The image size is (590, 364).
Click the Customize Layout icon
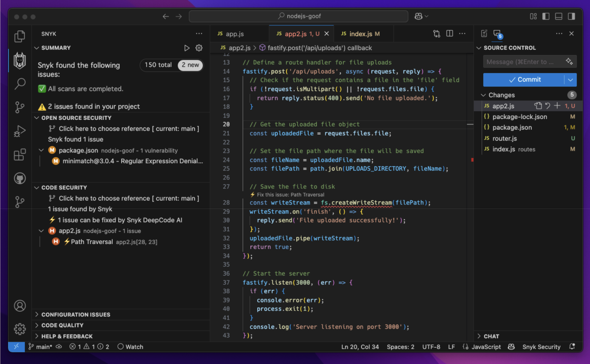click(533, 16)
